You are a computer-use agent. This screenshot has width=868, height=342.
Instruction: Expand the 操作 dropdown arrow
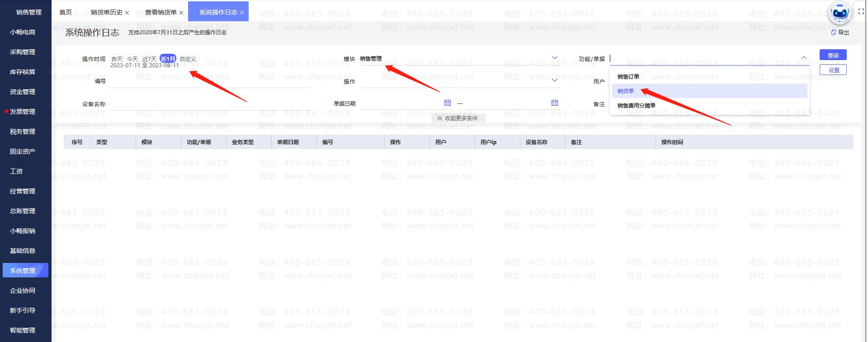point(555,80)
